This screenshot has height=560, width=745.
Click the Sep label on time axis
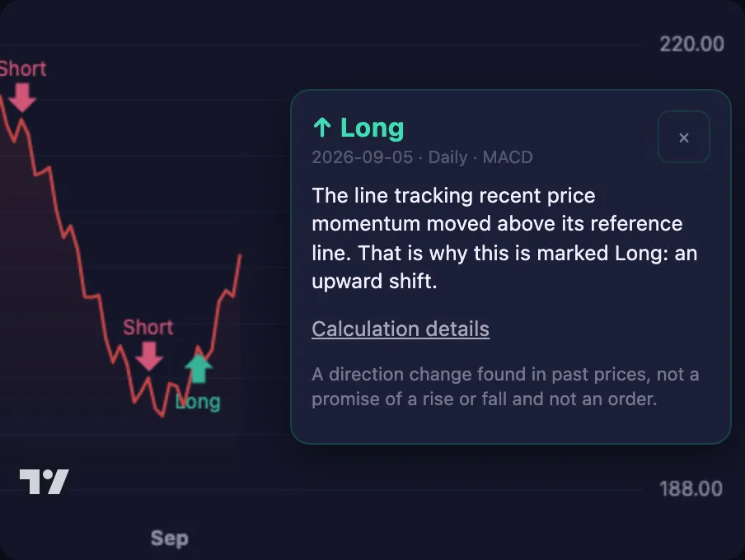click(170, 539)
